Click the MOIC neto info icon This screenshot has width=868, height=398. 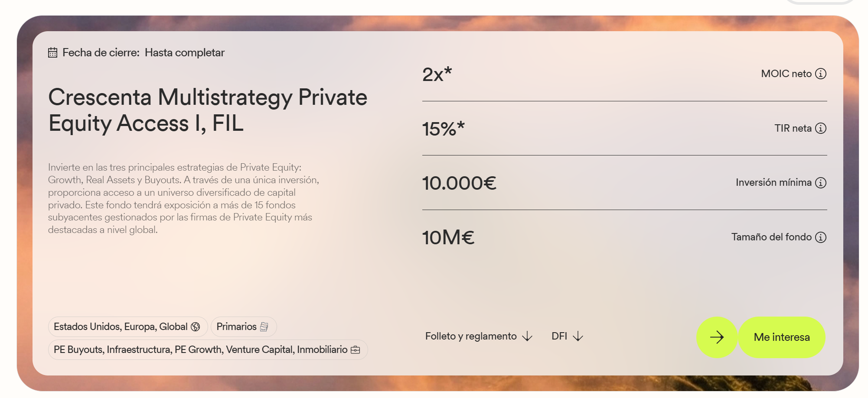(820, 74)
